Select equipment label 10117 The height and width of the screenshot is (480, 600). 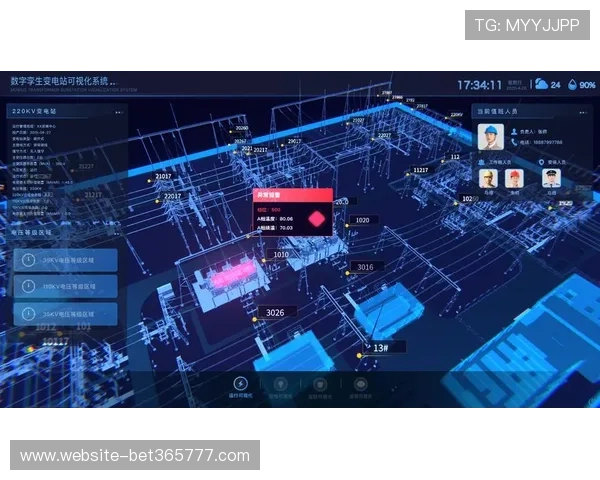click(56, 341)
